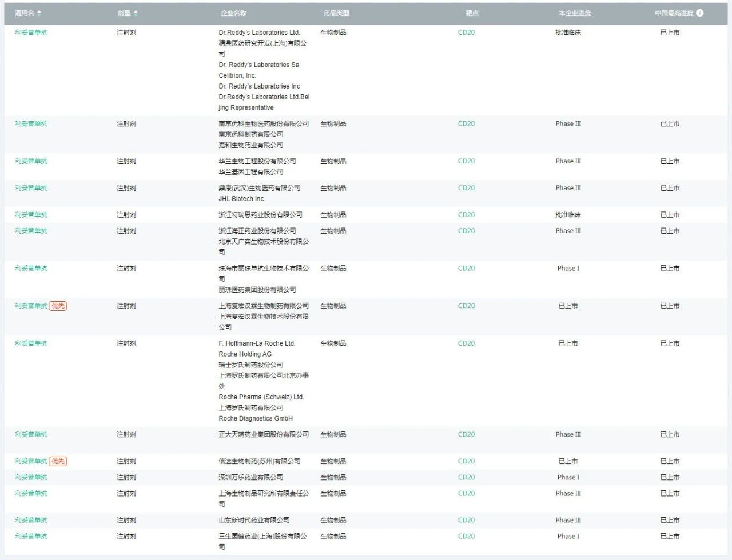
Task: Open 利妥昔单抗 link in Dr.Reddy's row
Action: 31,33
